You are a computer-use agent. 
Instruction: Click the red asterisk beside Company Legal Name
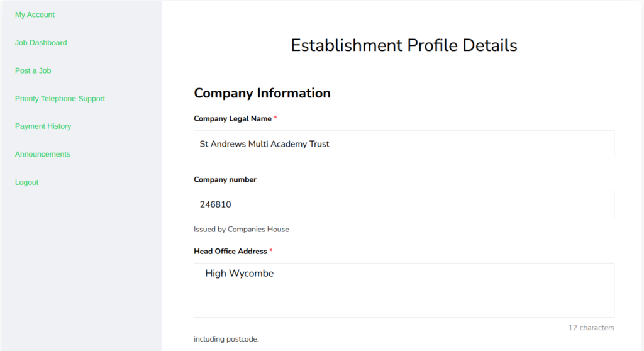(275, 118)
